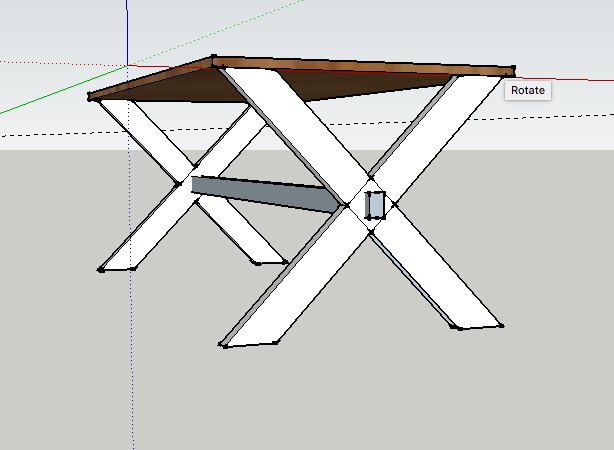Click the solid blue vertical axis line

[x=127, y=31]
